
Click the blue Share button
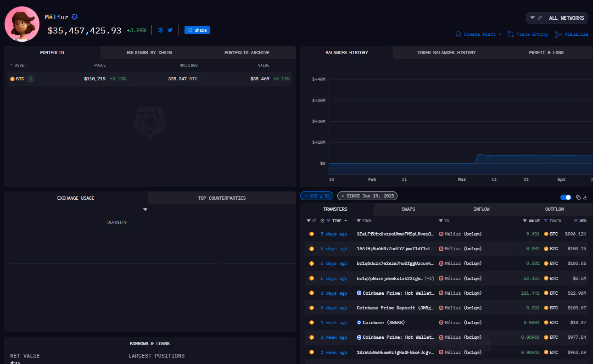[x=197, y=30]
